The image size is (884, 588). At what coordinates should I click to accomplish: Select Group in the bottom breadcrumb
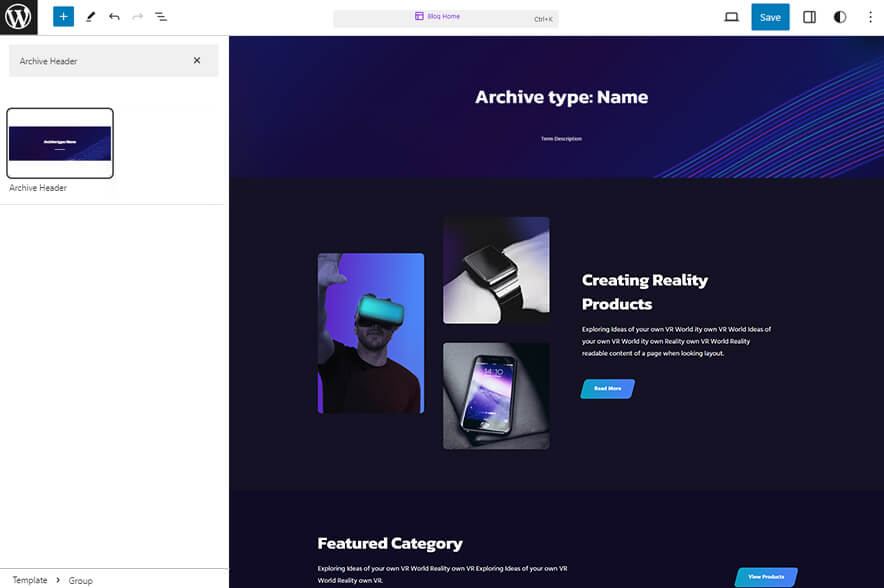coord(81,580)
